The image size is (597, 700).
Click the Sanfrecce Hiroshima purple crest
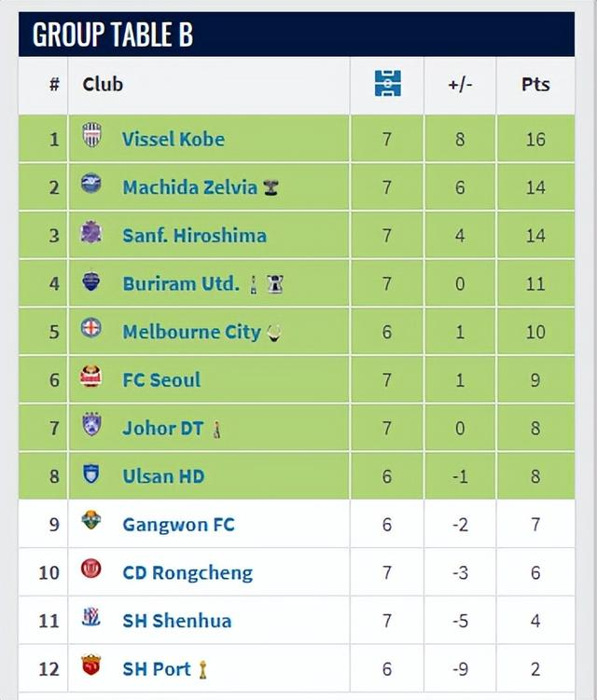91,233
